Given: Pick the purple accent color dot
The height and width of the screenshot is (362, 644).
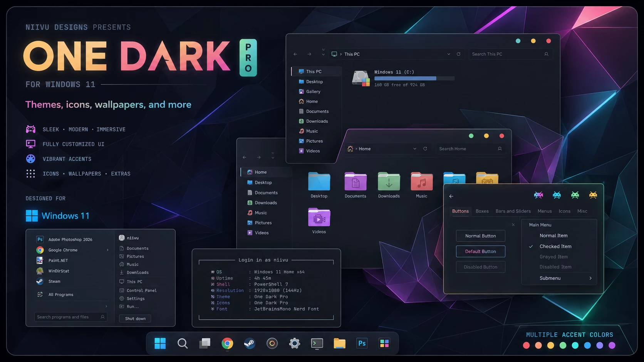Looking at the screenshot, I should click(x=612, y=345).
